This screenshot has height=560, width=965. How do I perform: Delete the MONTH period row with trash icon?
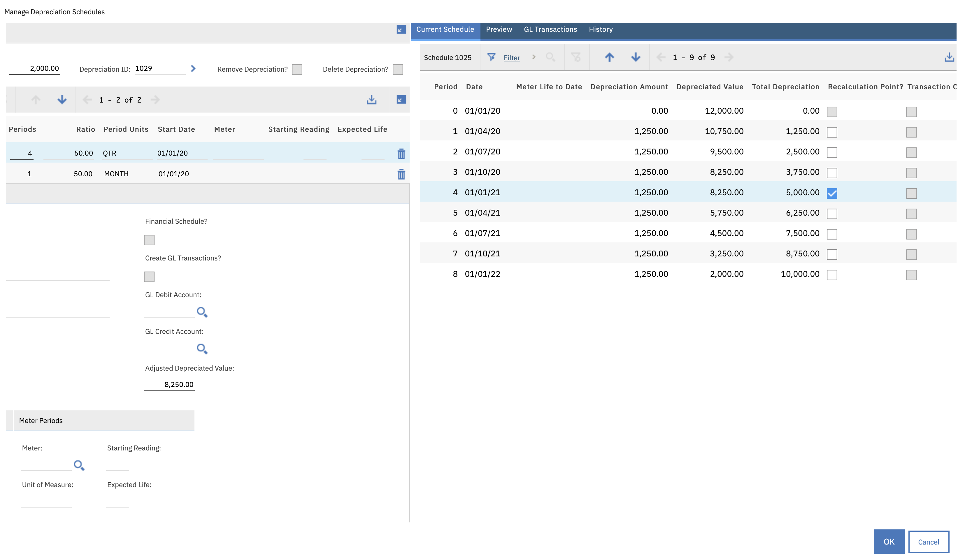click(x=401, y=174)
